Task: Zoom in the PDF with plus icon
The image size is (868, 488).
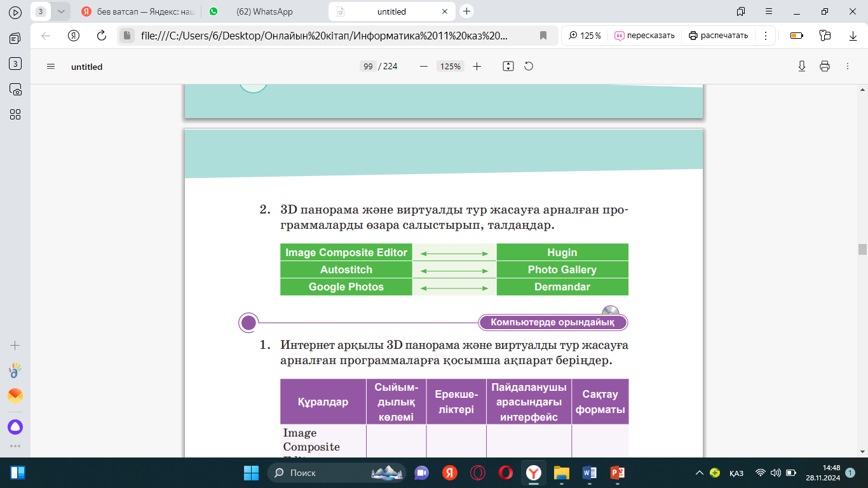Action: [x=477, y=66]
